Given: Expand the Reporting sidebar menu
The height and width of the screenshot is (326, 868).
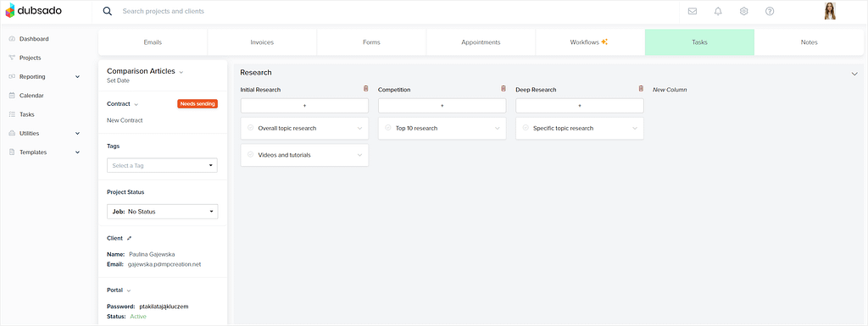Looking at the screenshot, I should point(77,77).
